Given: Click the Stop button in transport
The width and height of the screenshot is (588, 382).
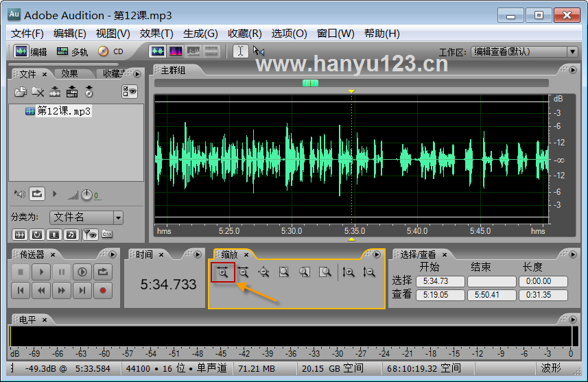Looking at the screenshot, I should tap(21, 272).
